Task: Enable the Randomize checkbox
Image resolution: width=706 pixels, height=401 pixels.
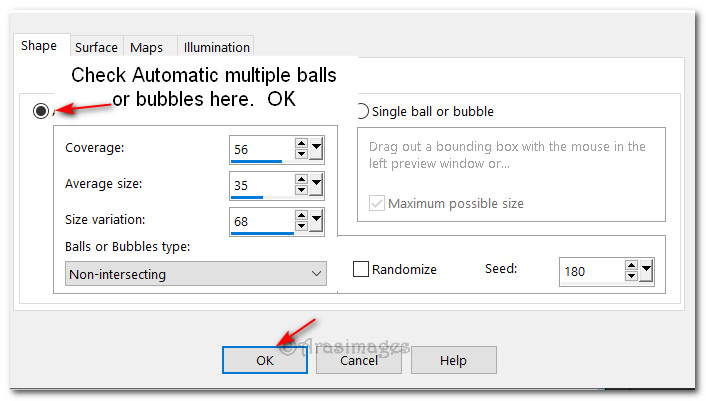Action: pyautogui.click(x=362, y=269)
